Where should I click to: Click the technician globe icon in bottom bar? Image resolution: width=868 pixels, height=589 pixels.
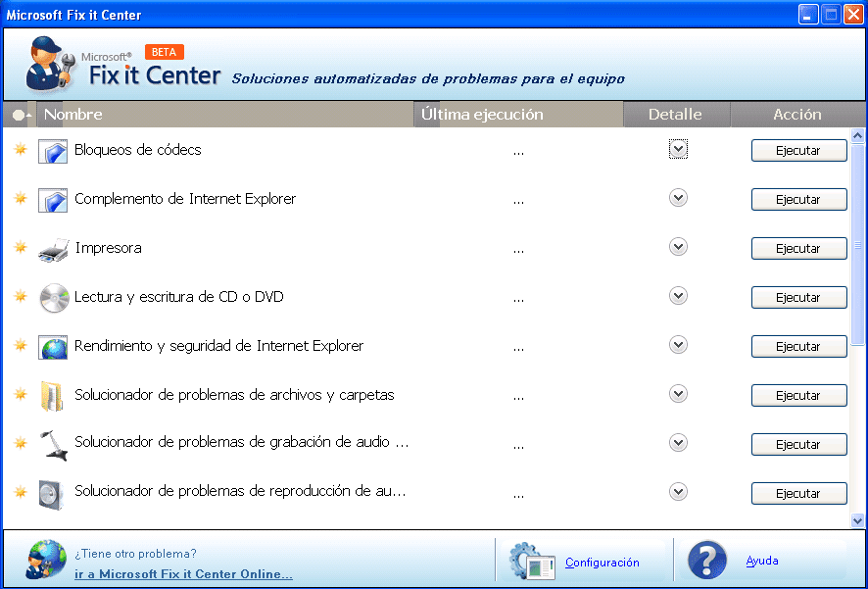click(x=46, y=559)
